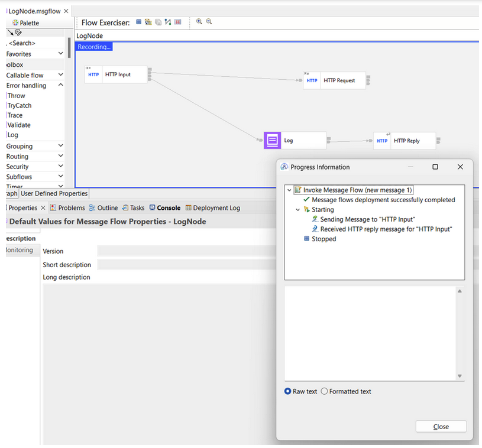
Task: Click the Stopped status square icon
Action: (306, 238)
